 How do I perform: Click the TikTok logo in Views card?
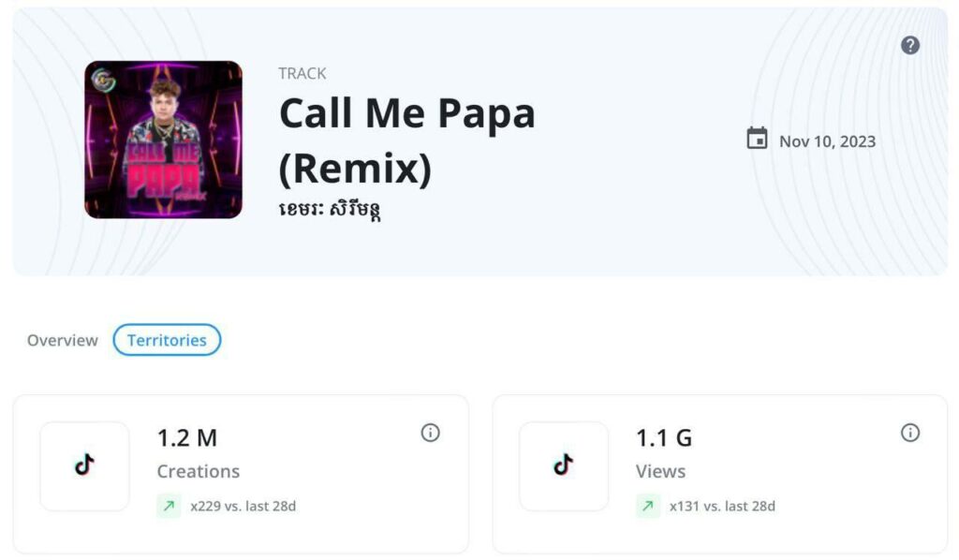(563, 465)
